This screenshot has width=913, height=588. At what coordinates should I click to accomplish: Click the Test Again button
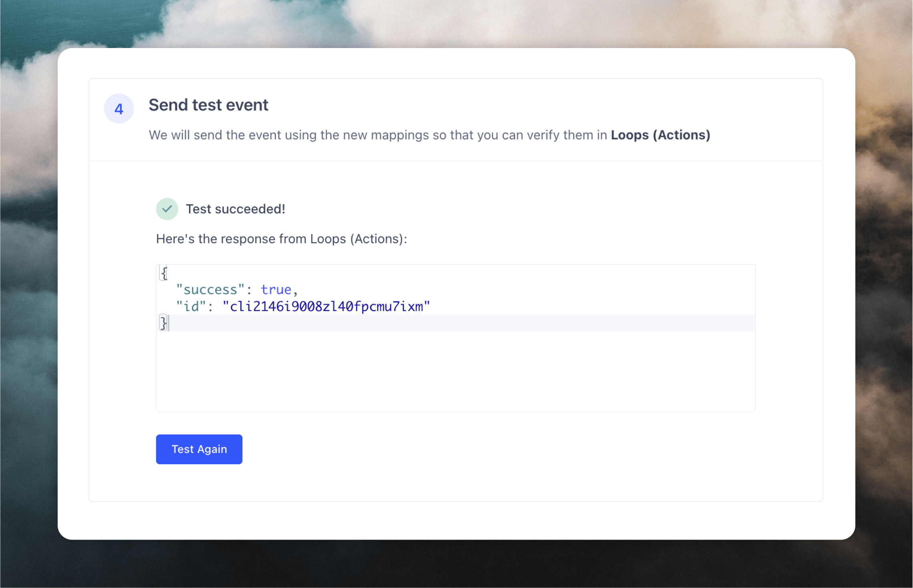pos(199,449)
